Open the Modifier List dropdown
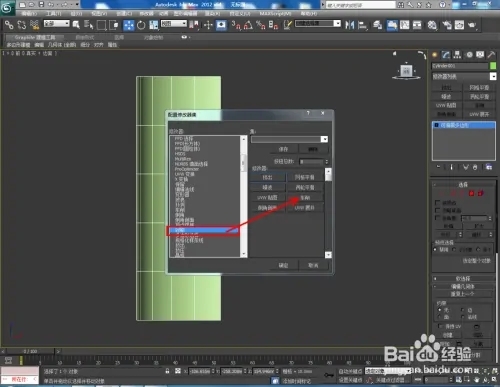This screenshot has width=500, height=387. tap(464, 76)
